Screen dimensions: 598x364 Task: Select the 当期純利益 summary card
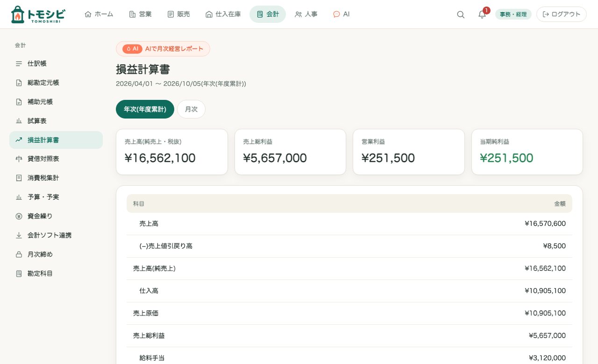(x=527, y=152)
